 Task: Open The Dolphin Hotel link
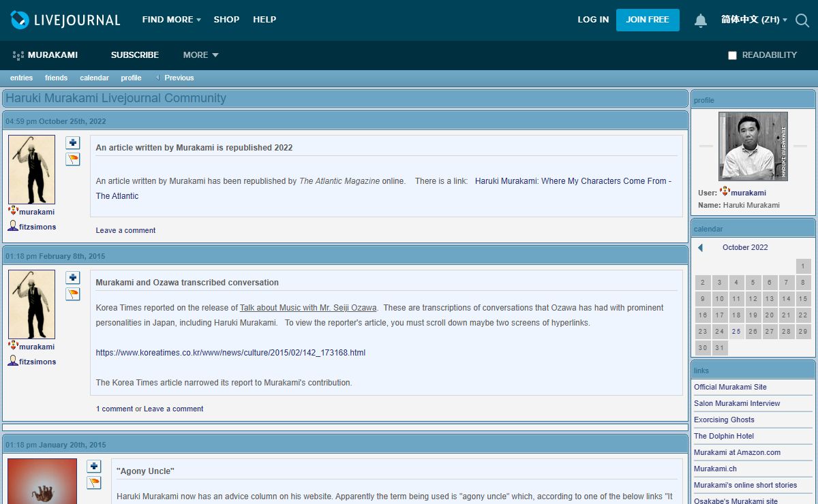(x=724, y=436)
